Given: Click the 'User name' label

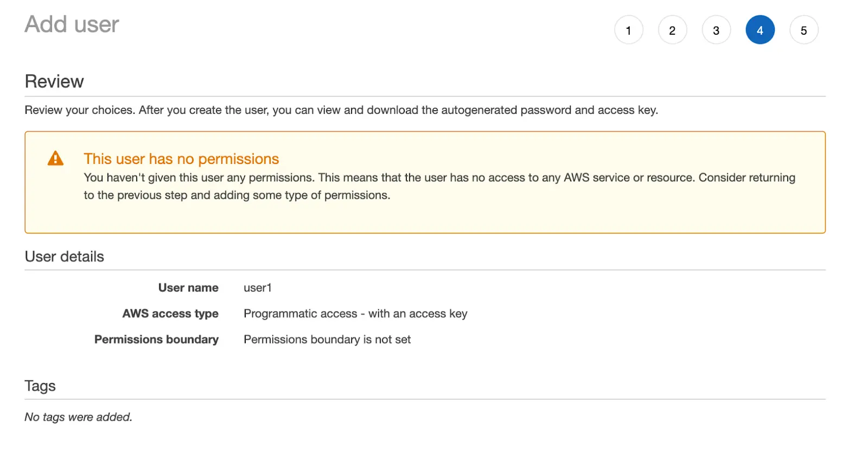Looking at the screenshot, I should tap(188, 288).
